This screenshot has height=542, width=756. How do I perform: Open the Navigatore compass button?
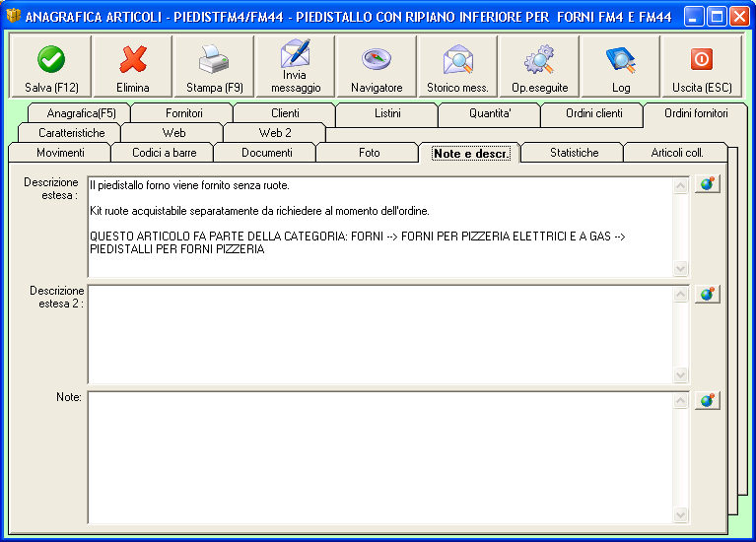pyautogui.click(x=377, y=67)
